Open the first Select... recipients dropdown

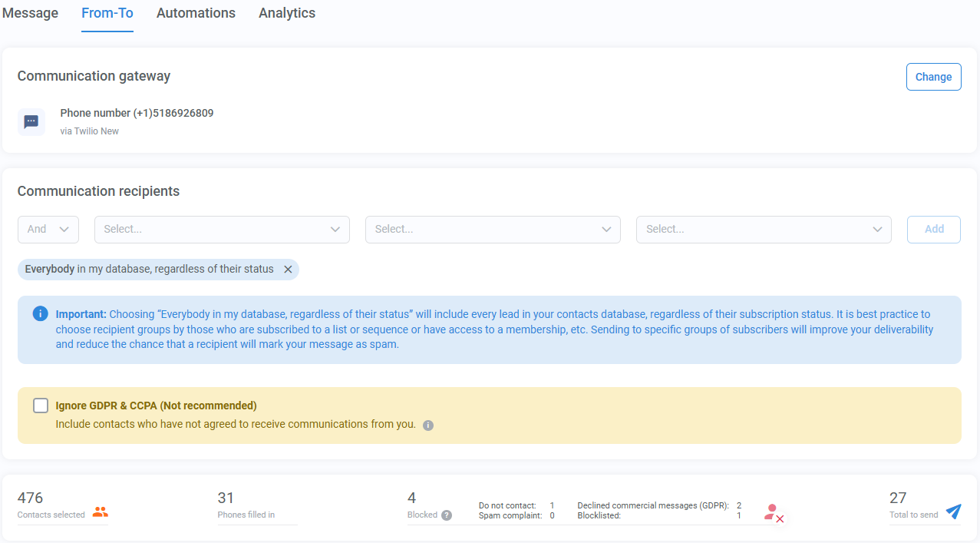pyautogui.click(x=222, y=229)
